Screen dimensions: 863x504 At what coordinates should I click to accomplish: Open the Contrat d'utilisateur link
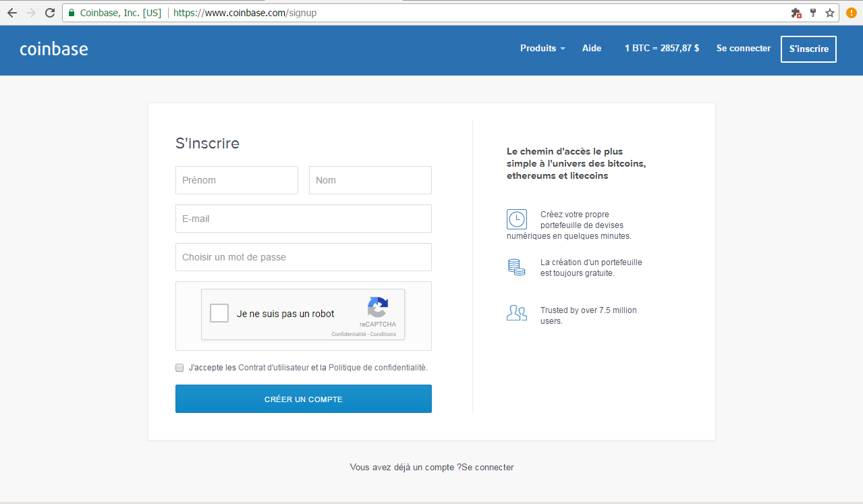pos(273,368)
